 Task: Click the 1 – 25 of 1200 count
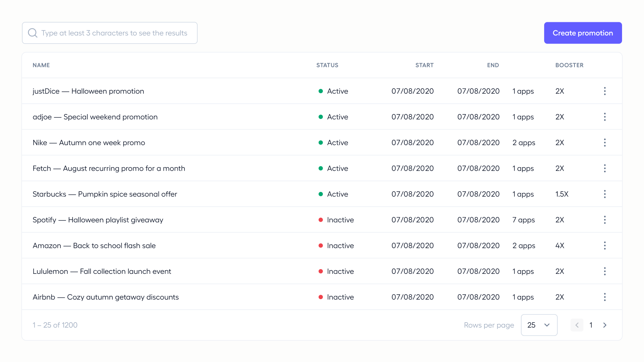55,325
